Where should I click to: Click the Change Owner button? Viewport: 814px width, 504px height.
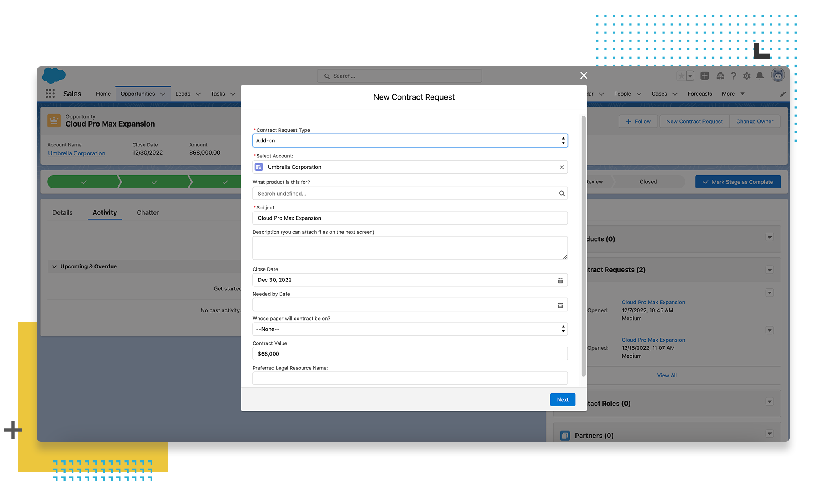point(755,122)
